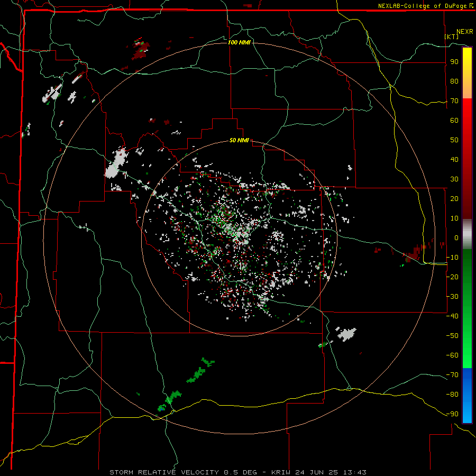Click the -70 value on the velocity scale

(452, 375)
